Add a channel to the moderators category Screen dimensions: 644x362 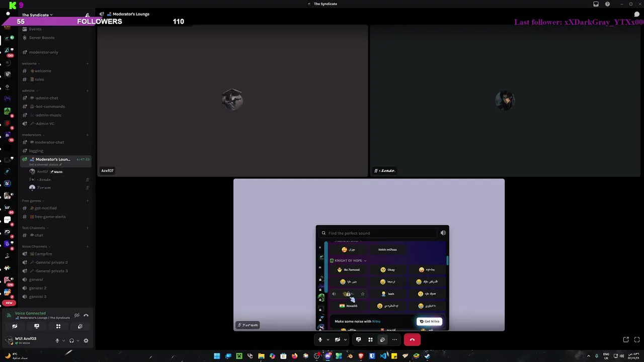88,135
